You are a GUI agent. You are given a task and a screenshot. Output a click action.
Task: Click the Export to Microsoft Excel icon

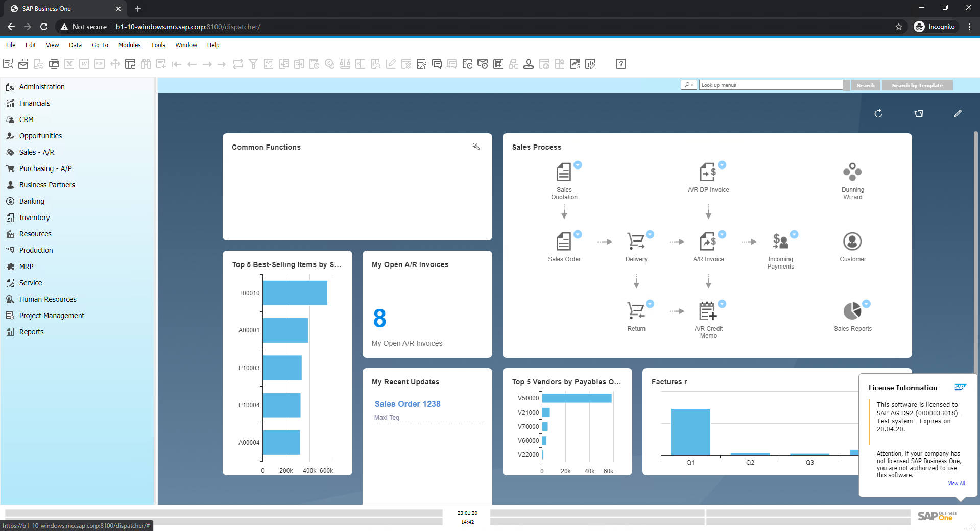(x=69, y=64)
